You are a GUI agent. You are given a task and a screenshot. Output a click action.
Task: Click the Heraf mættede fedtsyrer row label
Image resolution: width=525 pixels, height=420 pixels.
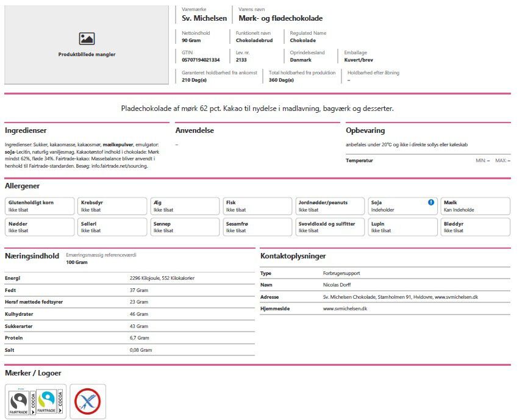[34, 302]
